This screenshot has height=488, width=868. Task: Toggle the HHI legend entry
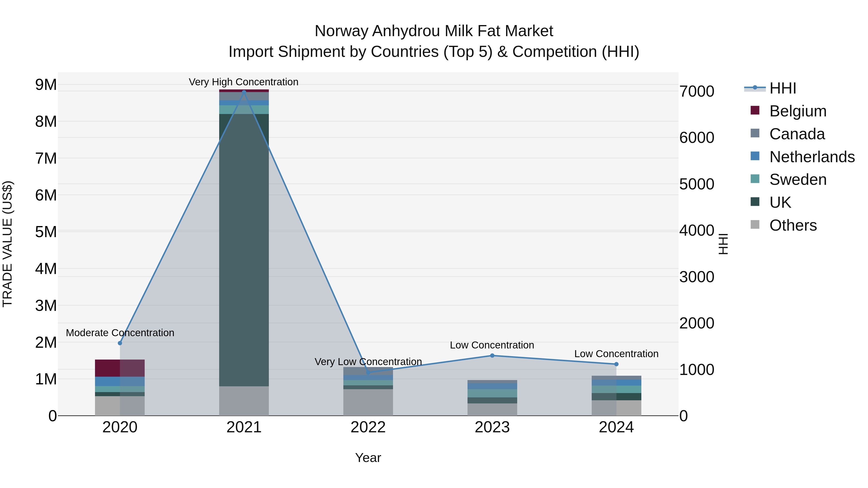pos(770,88)
